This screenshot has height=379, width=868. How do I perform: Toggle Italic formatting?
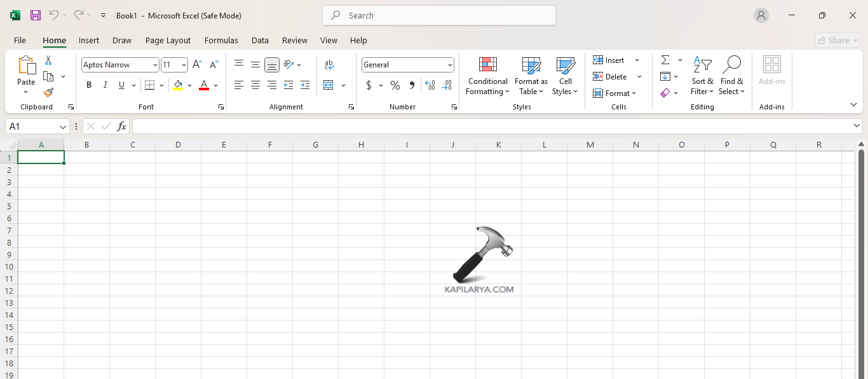pyautogui.click(x=105, y=85)
